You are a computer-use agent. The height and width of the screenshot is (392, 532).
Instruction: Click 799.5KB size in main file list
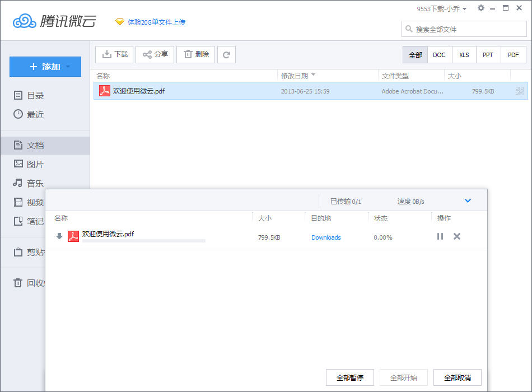pos(483,91)
